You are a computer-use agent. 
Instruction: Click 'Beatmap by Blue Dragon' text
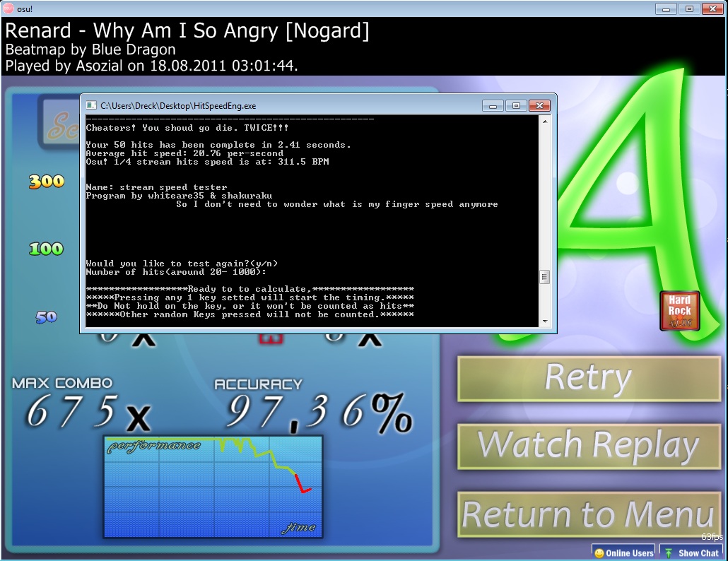[x=90, y=49]
